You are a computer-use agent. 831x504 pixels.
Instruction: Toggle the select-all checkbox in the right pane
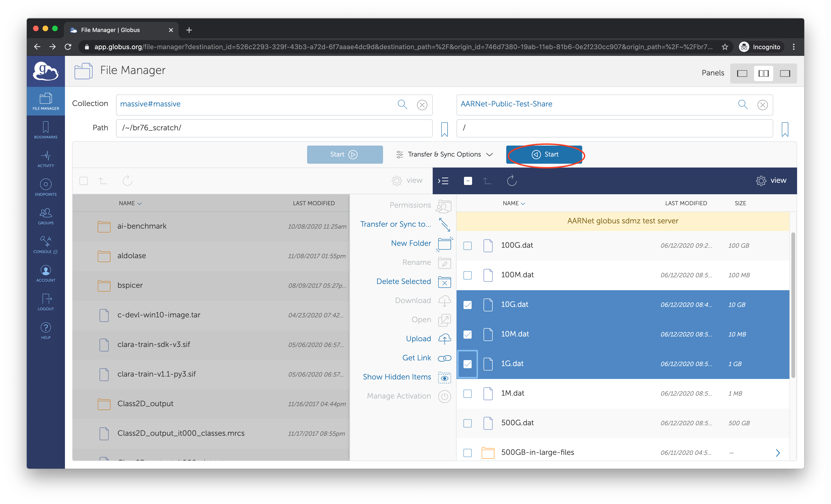(x=468, y=181)
